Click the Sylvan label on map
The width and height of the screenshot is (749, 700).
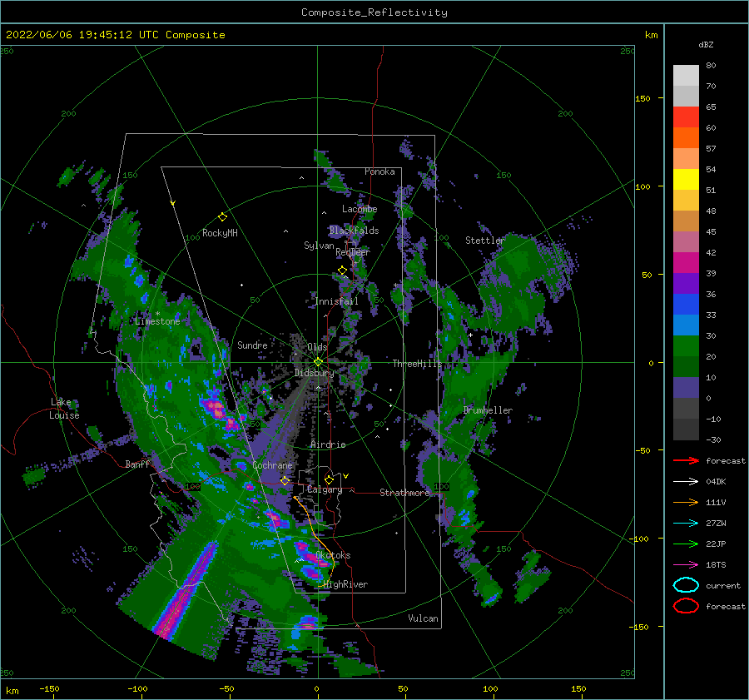click(319, 246)
